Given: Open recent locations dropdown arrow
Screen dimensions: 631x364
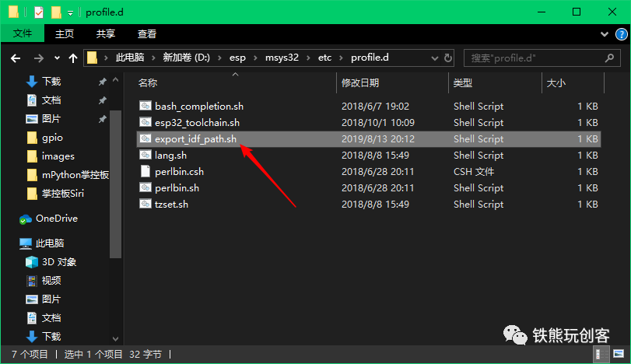Looking at the screenshot, I should [57, 58].
